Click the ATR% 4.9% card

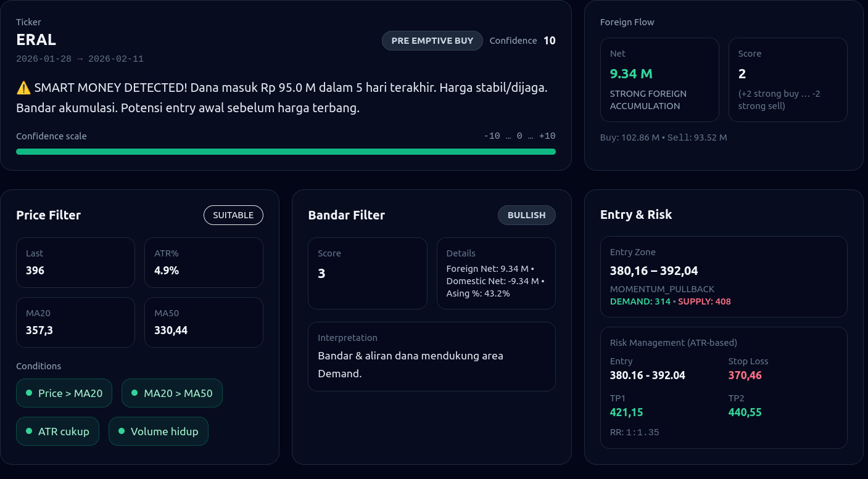coord(204,263)
